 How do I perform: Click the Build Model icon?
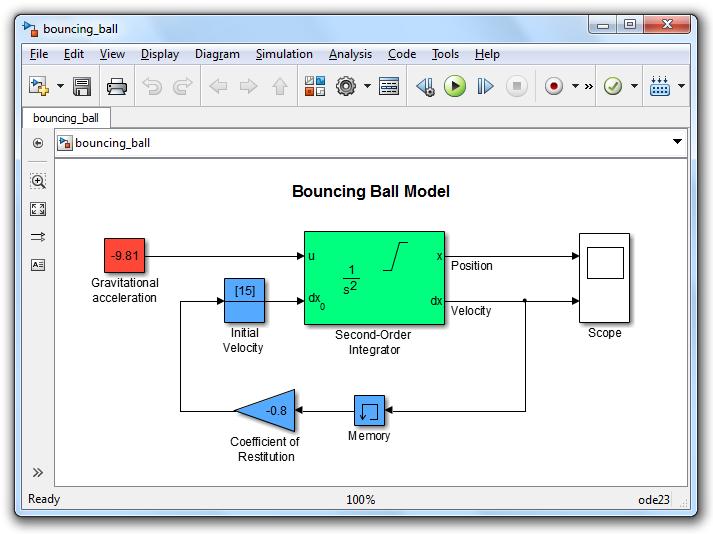(x=660, y=86)
